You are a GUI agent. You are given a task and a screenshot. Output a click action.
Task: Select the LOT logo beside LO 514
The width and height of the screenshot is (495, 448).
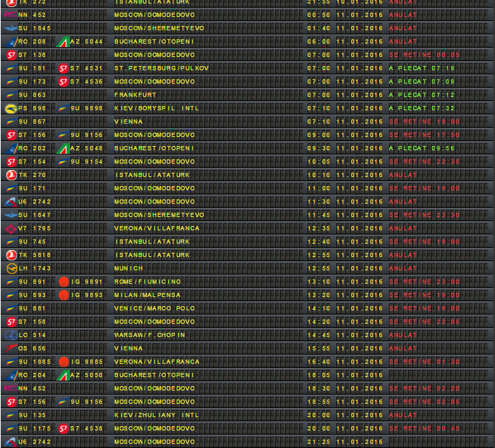tap(10, 335)
